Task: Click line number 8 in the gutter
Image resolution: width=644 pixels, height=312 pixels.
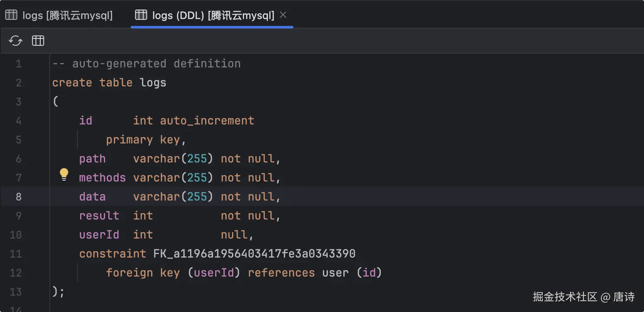Action: click(19, 197)
